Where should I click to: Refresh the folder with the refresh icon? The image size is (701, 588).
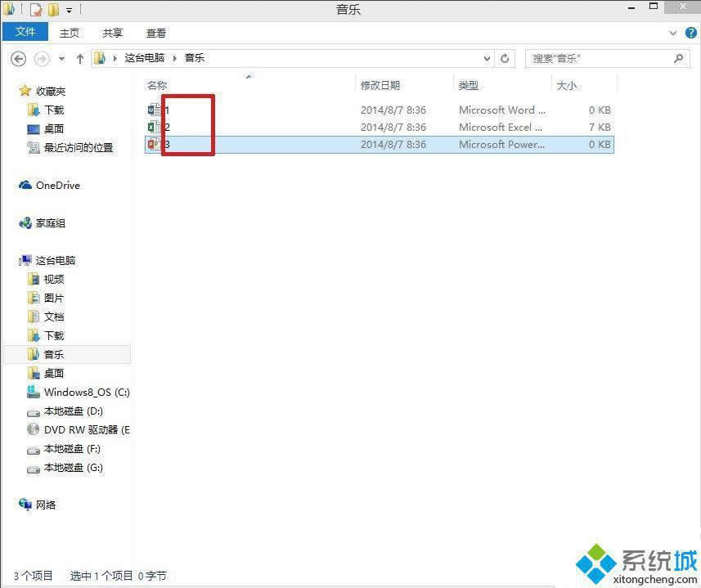tap(505, 58)
